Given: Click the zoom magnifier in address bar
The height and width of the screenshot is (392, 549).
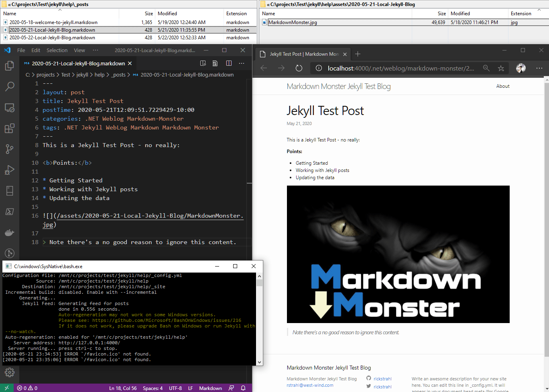Looking at the screenshot, I should tap(486, 68).
